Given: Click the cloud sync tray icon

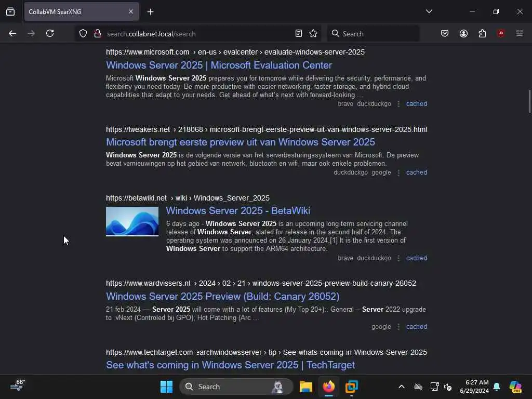Looking at the screenshot, I should click(x=418, y=387).
